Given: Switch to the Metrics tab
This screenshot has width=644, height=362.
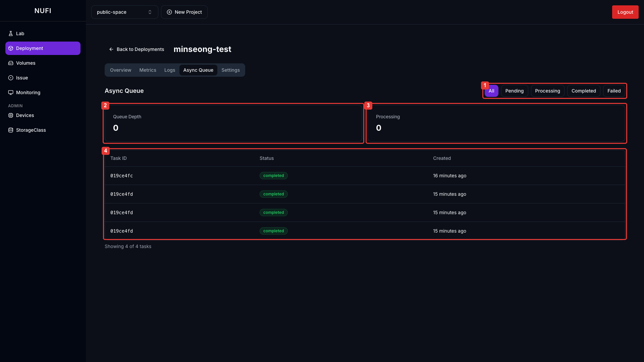Looking at the screenshot, I should (148, 70).
